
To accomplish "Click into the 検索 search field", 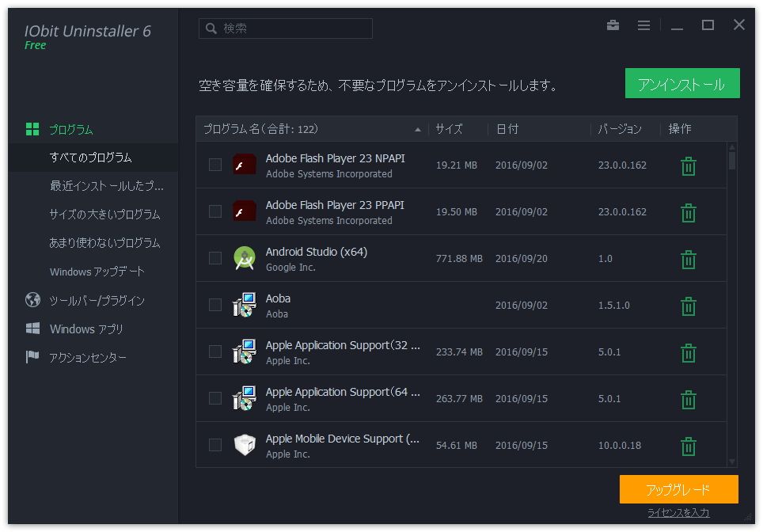I will point(286,28).
